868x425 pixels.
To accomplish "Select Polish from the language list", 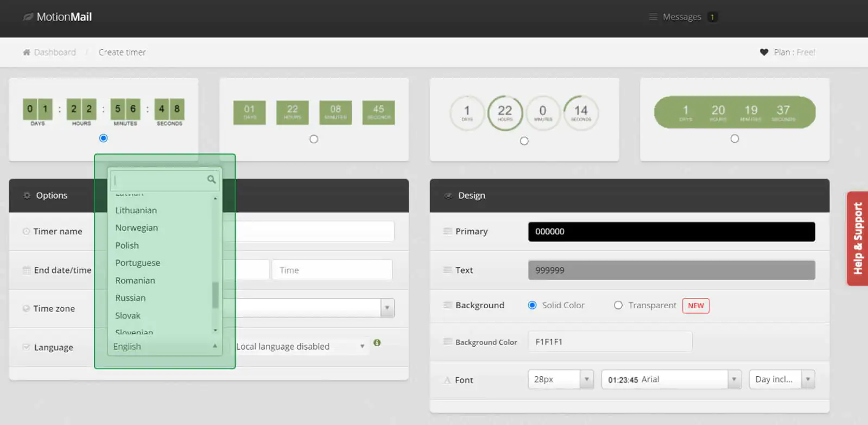I will click(x=127, y=245).
